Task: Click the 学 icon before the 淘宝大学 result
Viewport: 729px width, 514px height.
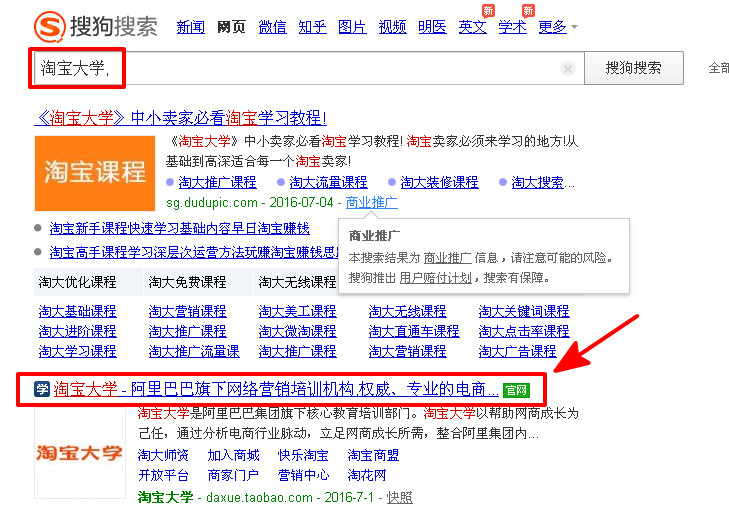Action: (42, 389)
